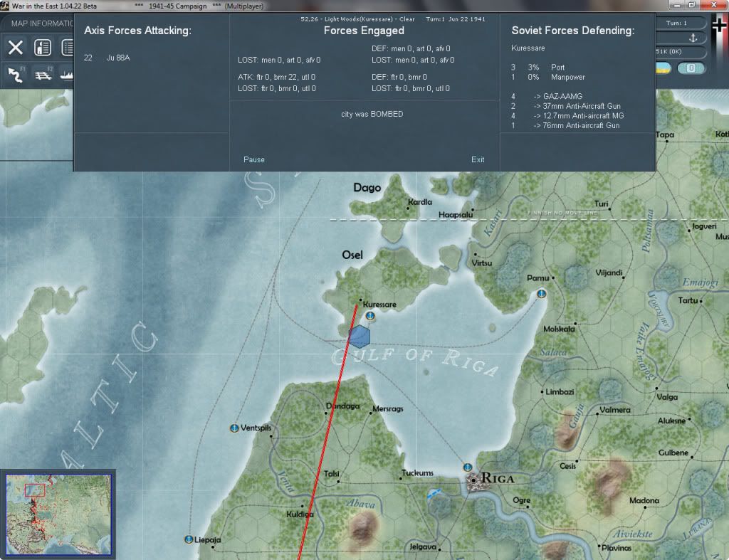729x560 pixels.
Task: Click the '12.7mm Anti-aircraft MG' row
Action: [567, 116]
